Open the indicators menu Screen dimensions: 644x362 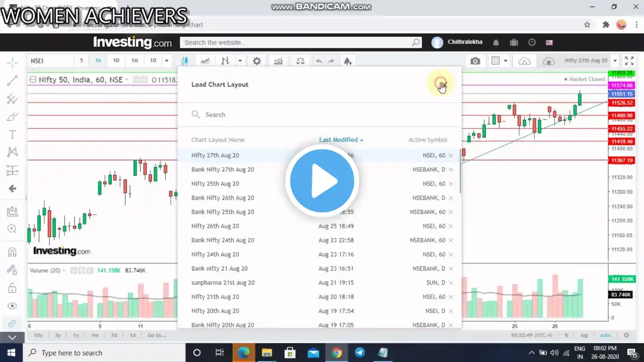[x=278, y=61]
